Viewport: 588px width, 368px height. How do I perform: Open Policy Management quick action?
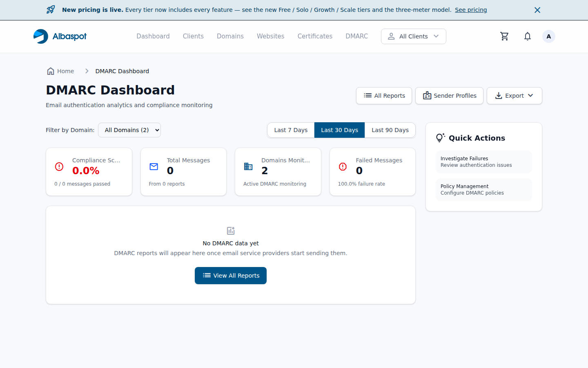tap(484, 190)
